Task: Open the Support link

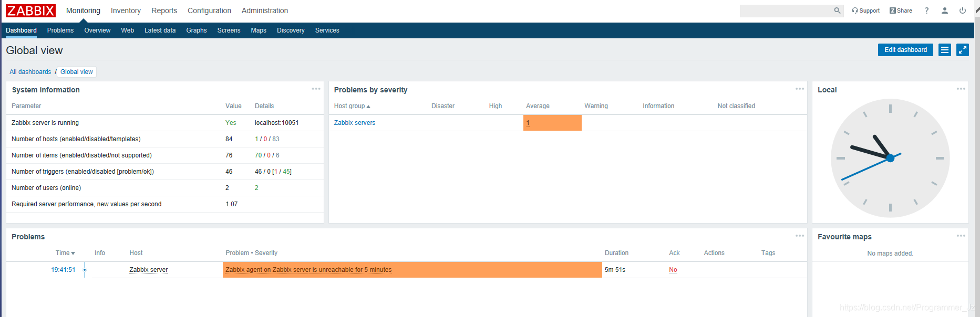Action: pos(865,10)
